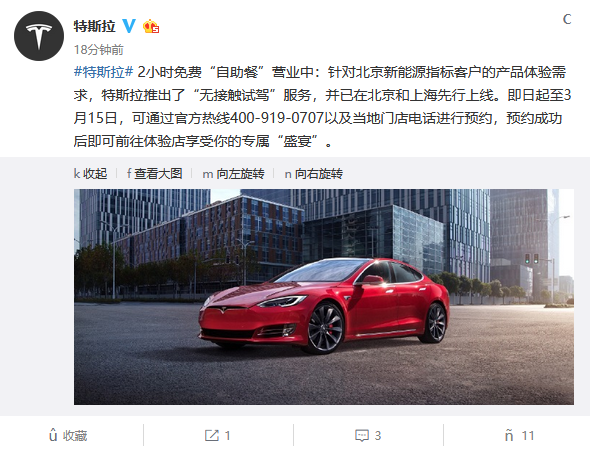Open the post options chevron at top right
Screen dimensions: 590x454
(567, 19)
